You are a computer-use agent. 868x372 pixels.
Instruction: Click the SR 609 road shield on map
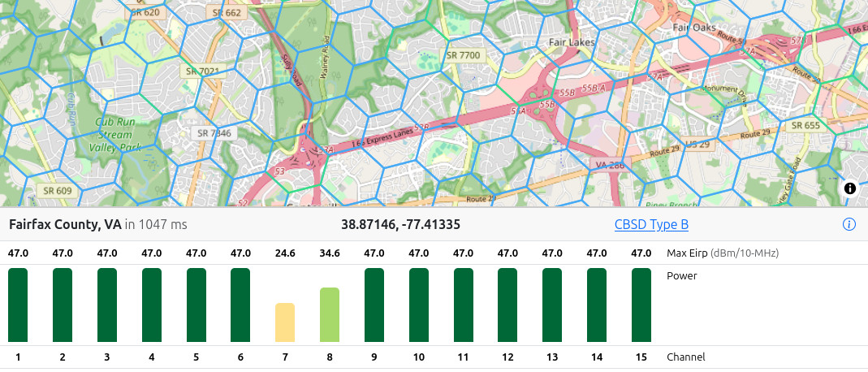tap(54, 191)
